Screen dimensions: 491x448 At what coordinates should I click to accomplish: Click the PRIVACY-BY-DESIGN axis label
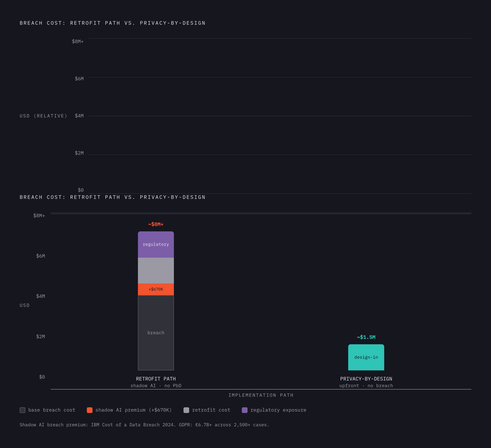point(366,379)
